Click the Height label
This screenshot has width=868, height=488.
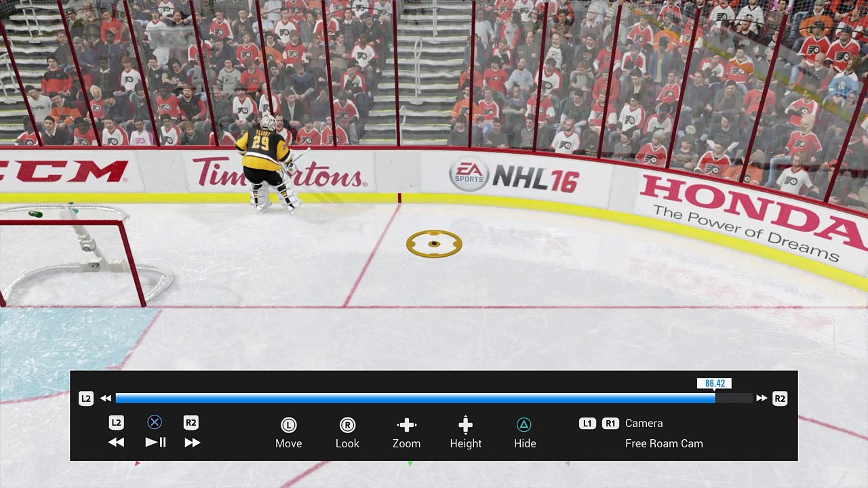pyautogui.click(x=466, y=443)
